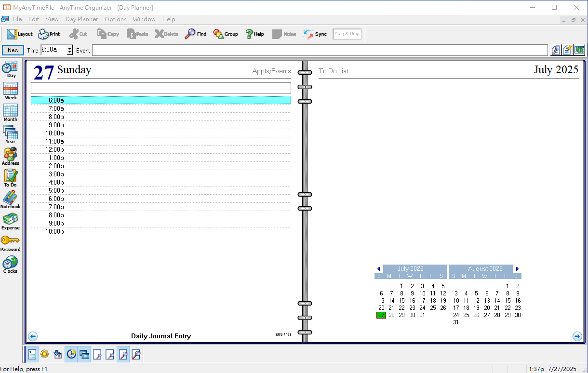Screen dimensions: 588x373
Task: Select the 10:00p time slot
Action: 161,231
